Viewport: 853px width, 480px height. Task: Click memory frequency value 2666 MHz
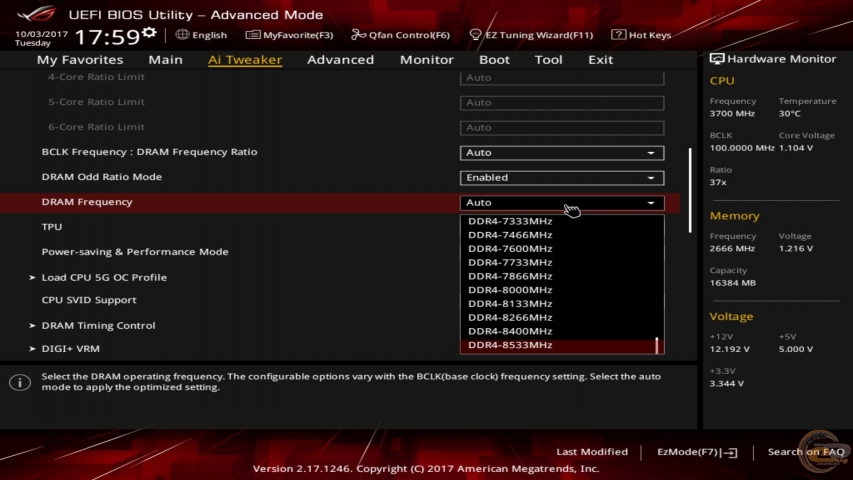732,249
